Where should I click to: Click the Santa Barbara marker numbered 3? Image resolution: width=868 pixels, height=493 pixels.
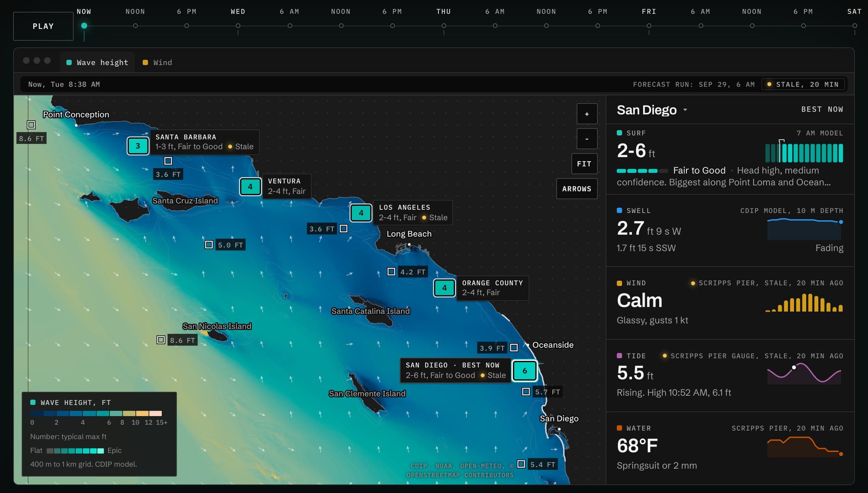tap(138, 146)
